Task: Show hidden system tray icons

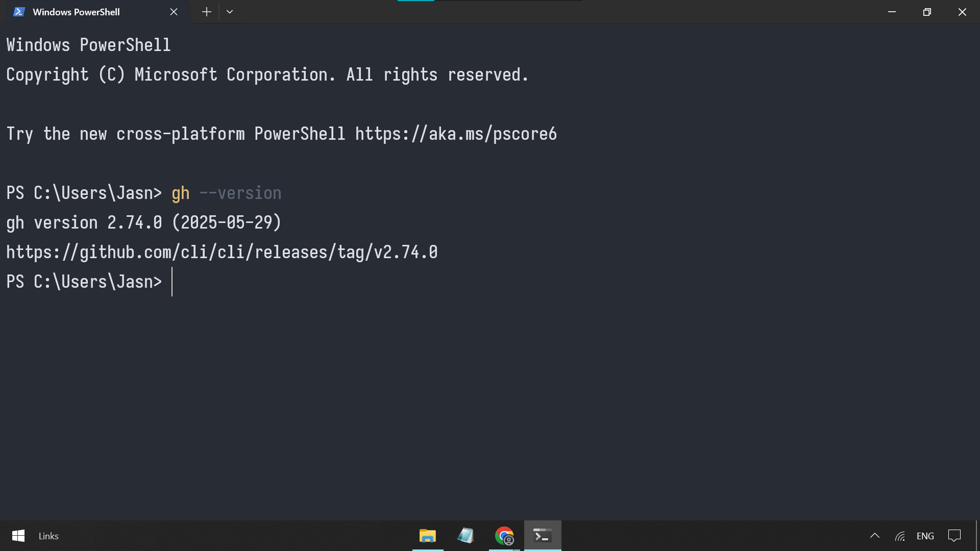Action: coord(874,536)
